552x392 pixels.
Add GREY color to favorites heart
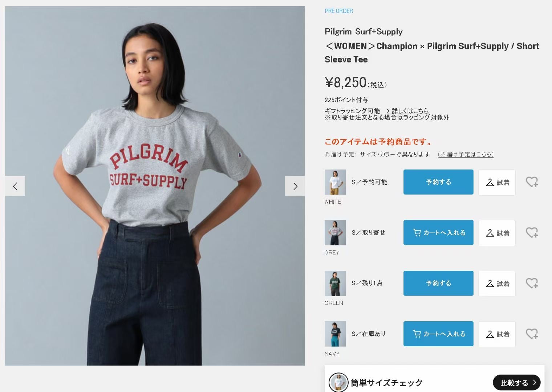click(532, 233)
